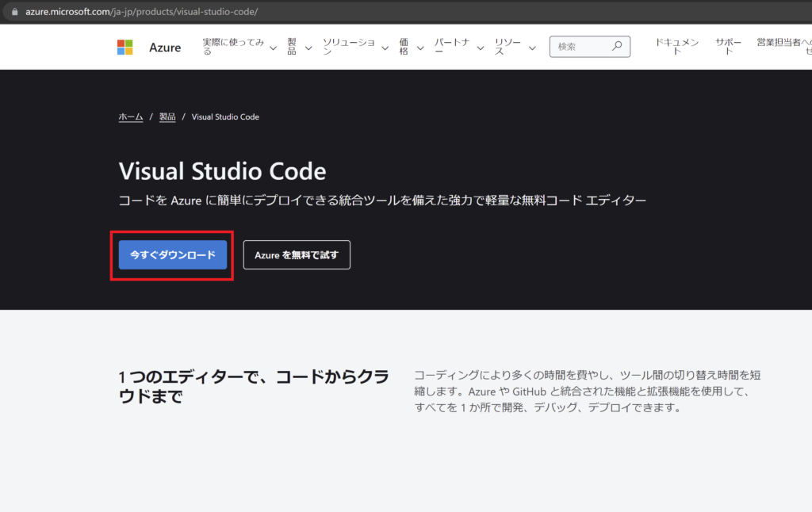This screenshot has width=812, height=512.
Task: Click the search magnifier icon
Action: 617,46
